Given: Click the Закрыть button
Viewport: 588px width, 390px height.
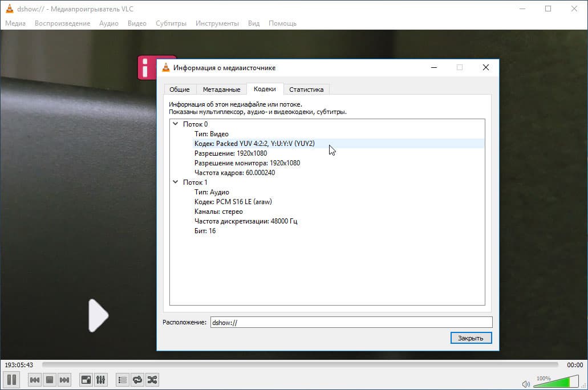Looking at the screenshot, I should 471,338.
